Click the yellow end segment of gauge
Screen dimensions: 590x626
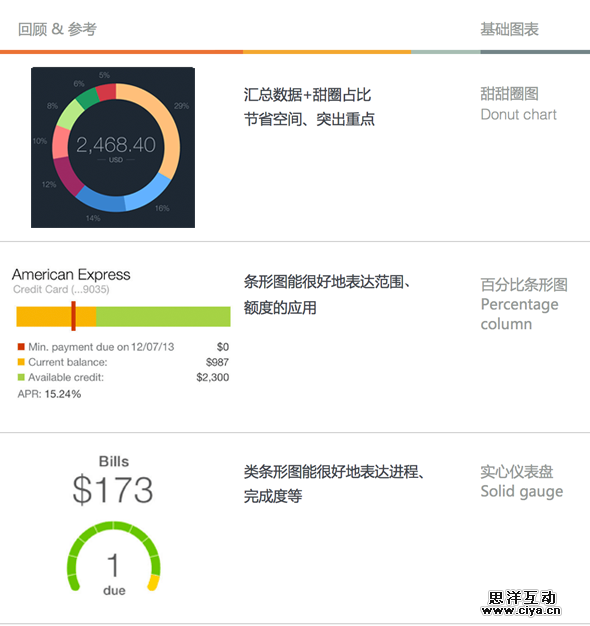click(153, 583)
